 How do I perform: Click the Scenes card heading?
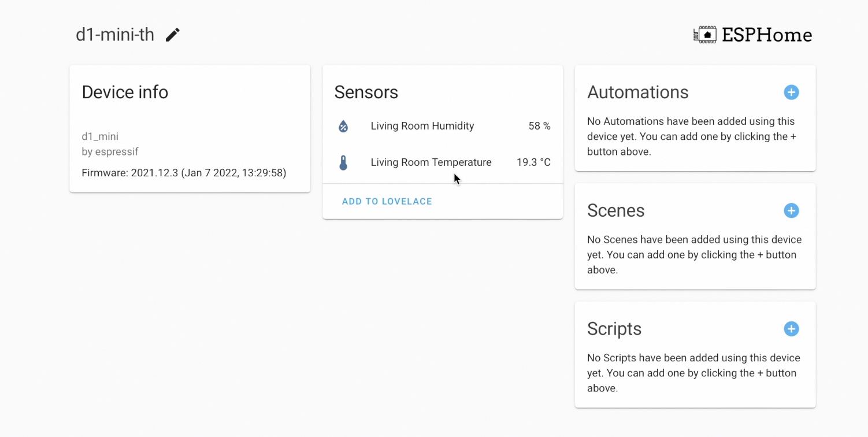pos(616,210)
